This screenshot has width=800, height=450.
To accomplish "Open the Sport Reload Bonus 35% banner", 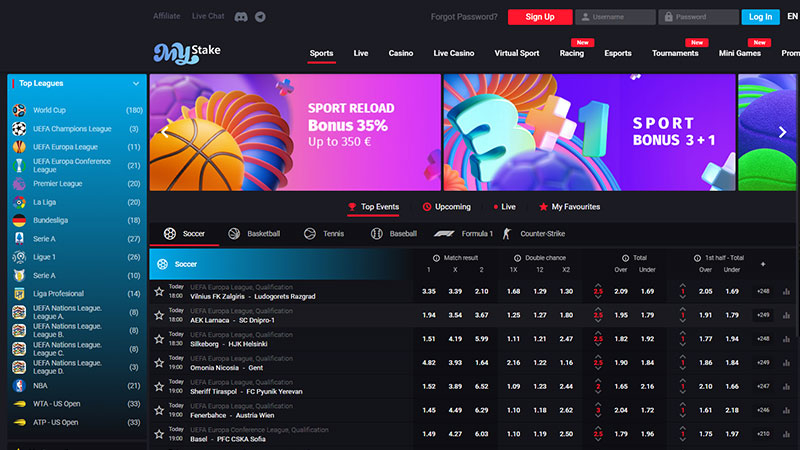I will coord(295,132).
